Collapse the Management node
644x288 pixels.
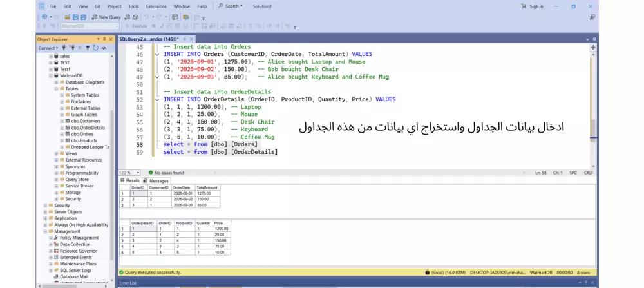click(x=45, y=231)
